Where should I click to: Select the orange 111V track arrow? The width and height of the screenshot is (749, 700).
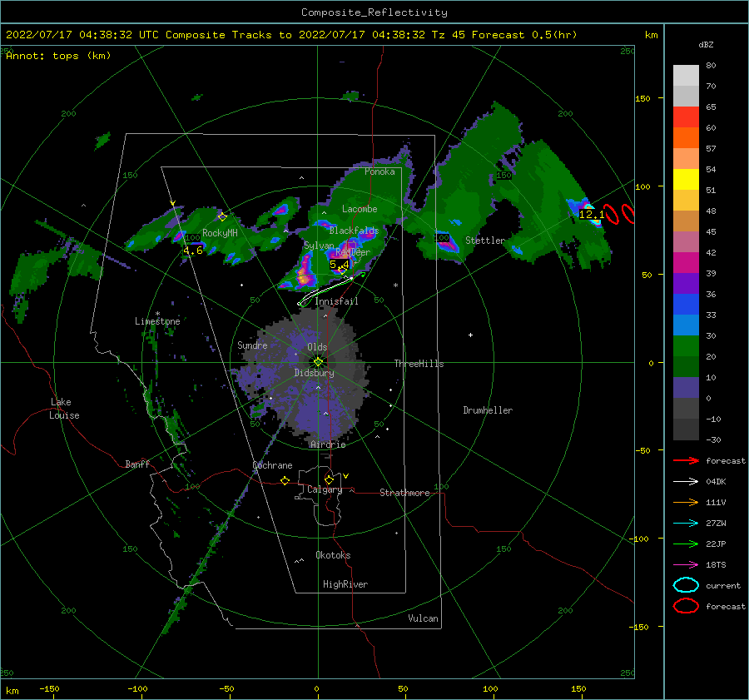point(686,502)
